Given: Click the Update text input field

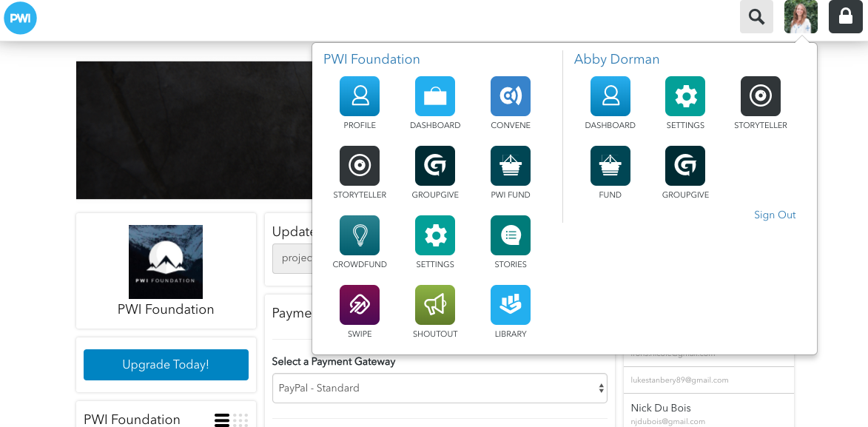Looking at the screenshot, I should tap(292, 258).
